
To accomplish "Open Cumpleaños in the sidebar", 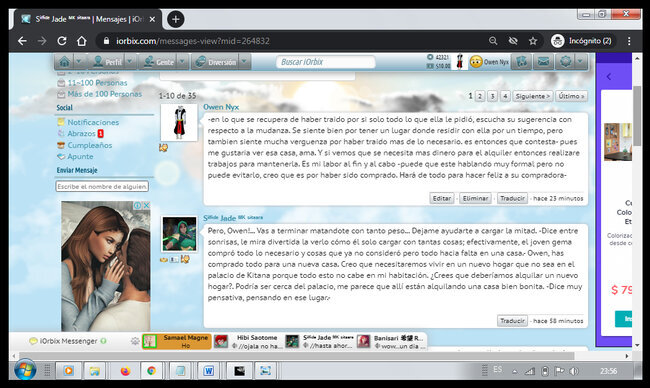I will coord(90,145).
